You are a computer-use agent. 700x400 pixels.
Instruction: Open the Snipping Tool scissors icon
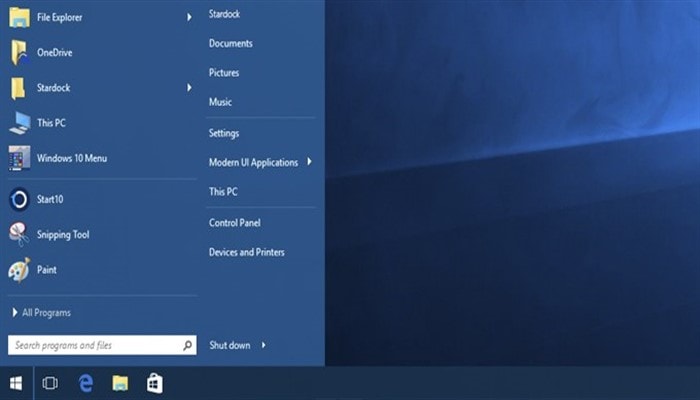pyautogui.click(x=19, y=234)
